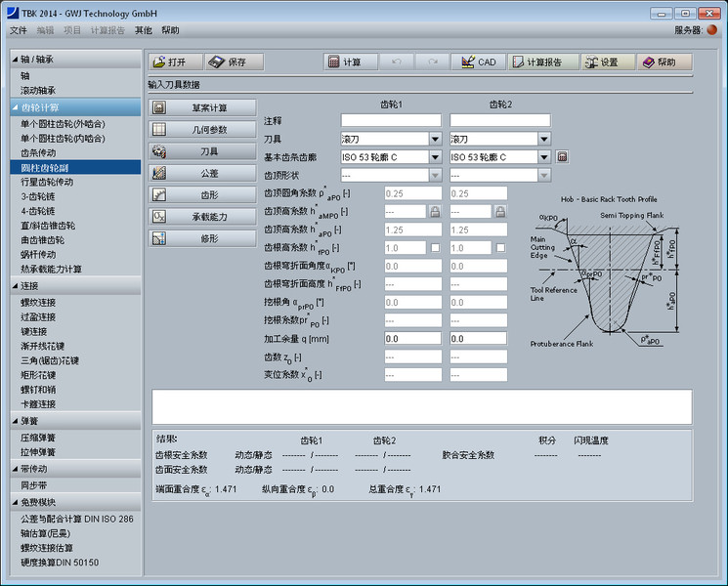Select 行星齿轮传动 in the left tree
Screen dimensions: 728x586
click(x=47, y=182)
